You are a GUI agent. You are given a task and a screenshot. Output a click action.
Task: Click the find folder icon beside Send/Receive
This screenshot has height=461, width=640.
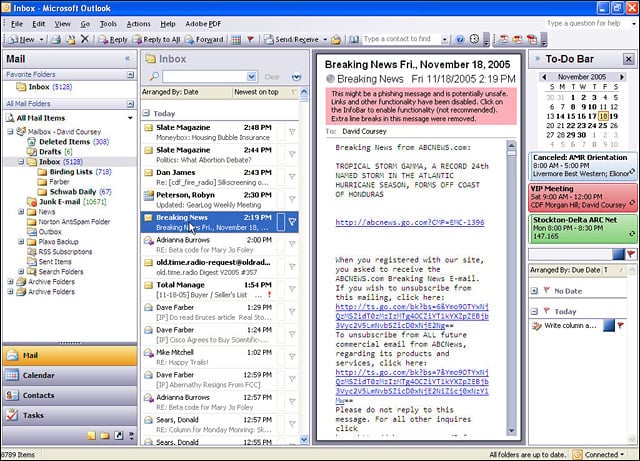pos(336,40)
